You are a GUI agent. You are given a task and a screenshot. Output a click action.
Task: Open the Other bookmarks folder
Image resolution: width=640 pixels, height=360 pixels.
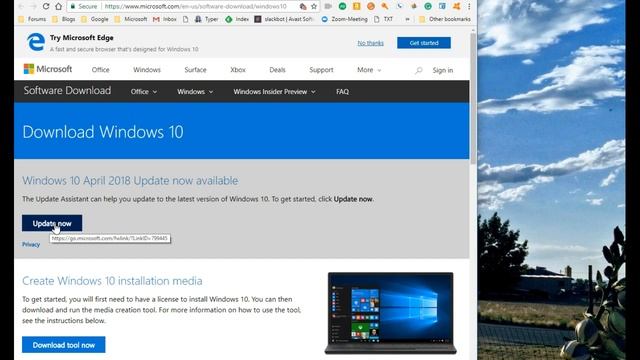point(445,19)
